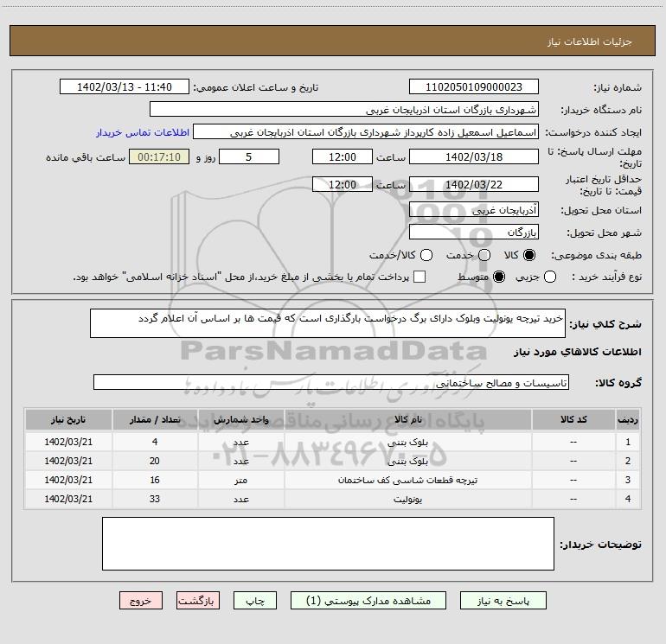Click delivery province field آذربایجان غربی
This screenshot has height=644, width=666.
pos(474,209)
